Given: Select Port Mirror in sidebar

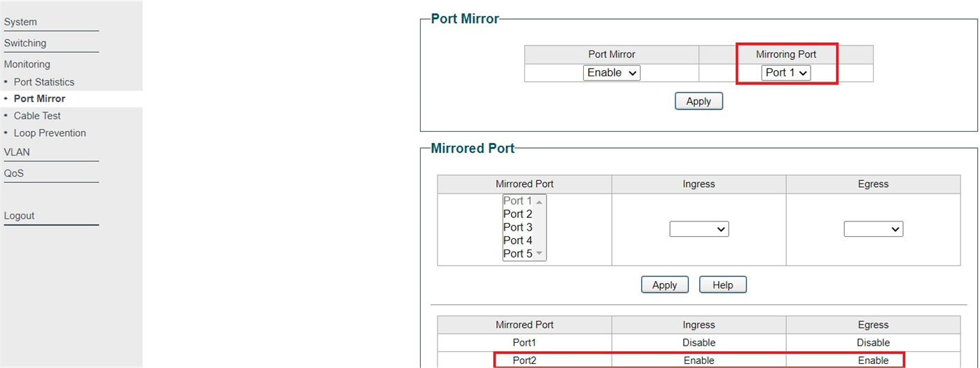Looking at the screenshot, I should [x=39, y=99].
